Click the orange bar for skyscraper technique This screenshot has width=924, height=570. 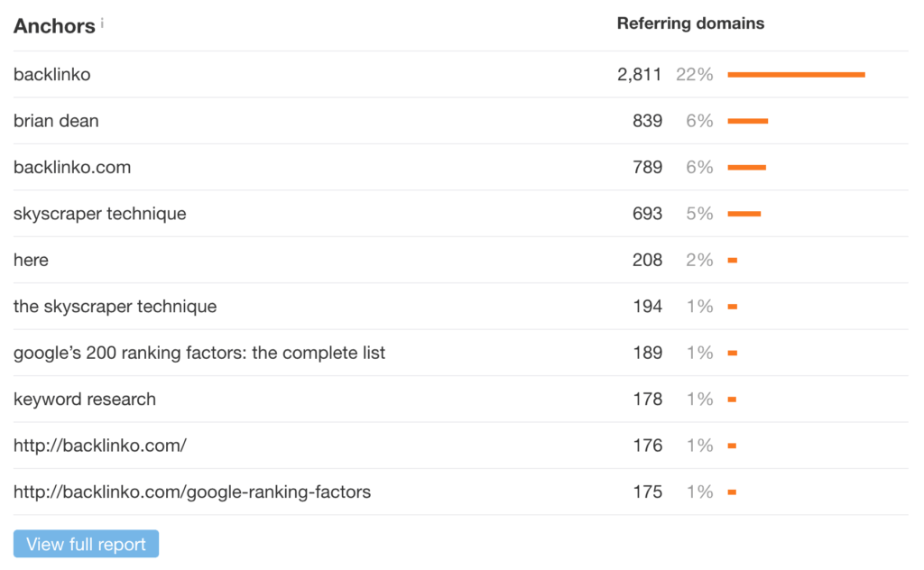tap(744, 214)
